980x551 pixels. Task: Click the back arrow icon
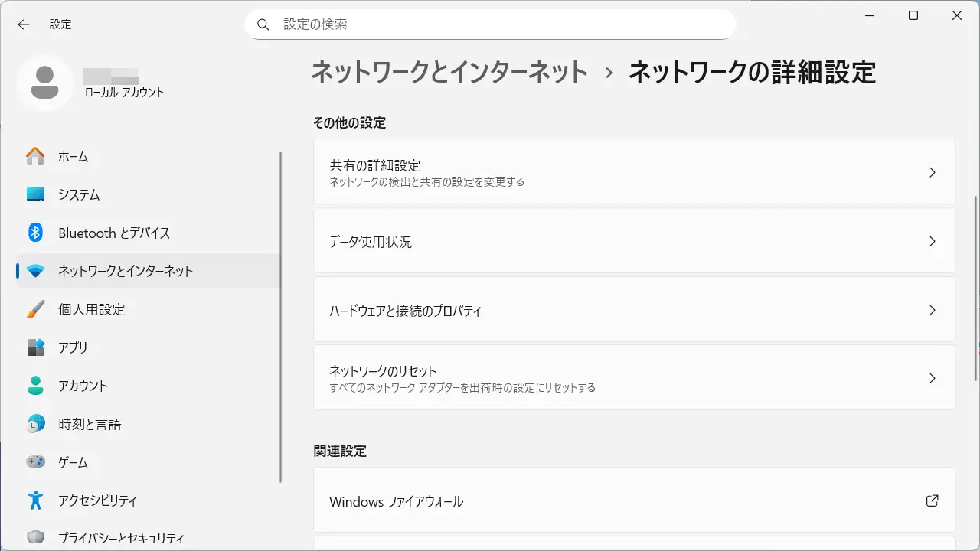tap(24, 24)
